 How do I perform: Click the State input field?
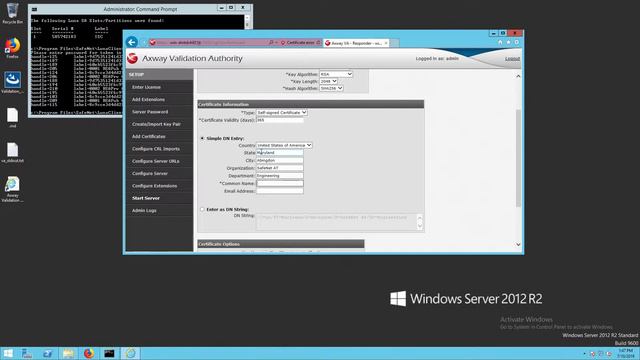point(280,153)
